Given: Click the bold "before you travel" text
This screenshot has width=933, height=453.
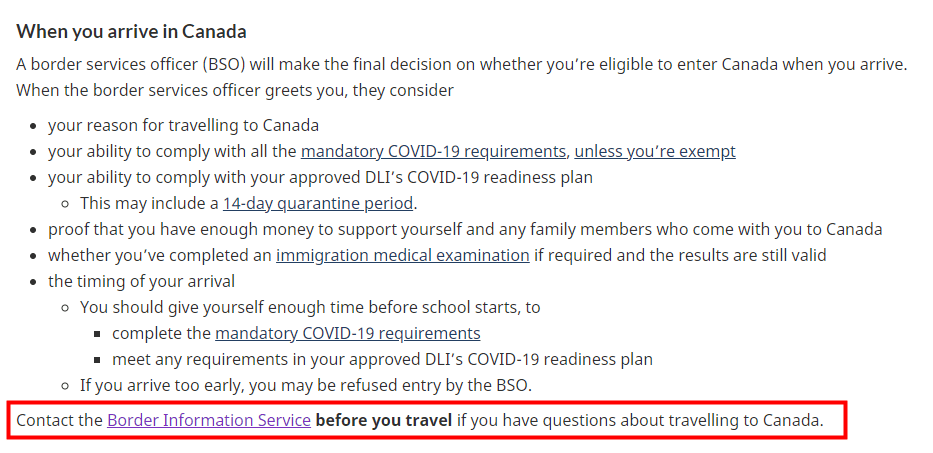Looking at the screenshot, I should point(384,420).
